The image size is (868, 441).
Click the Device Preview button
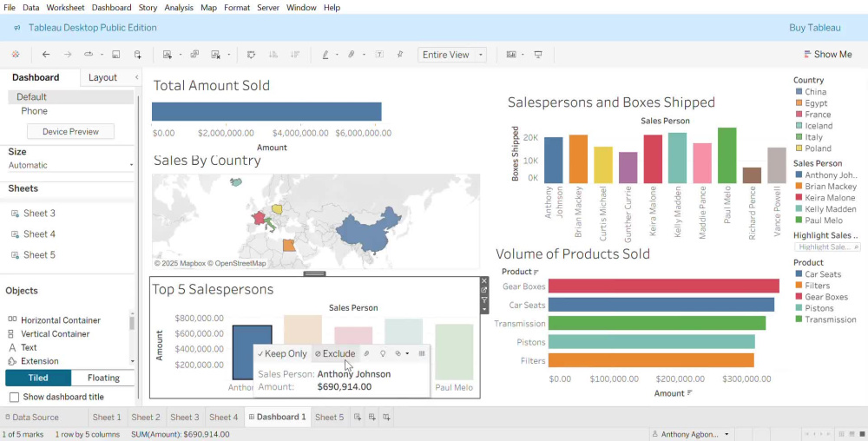[71, 132]
